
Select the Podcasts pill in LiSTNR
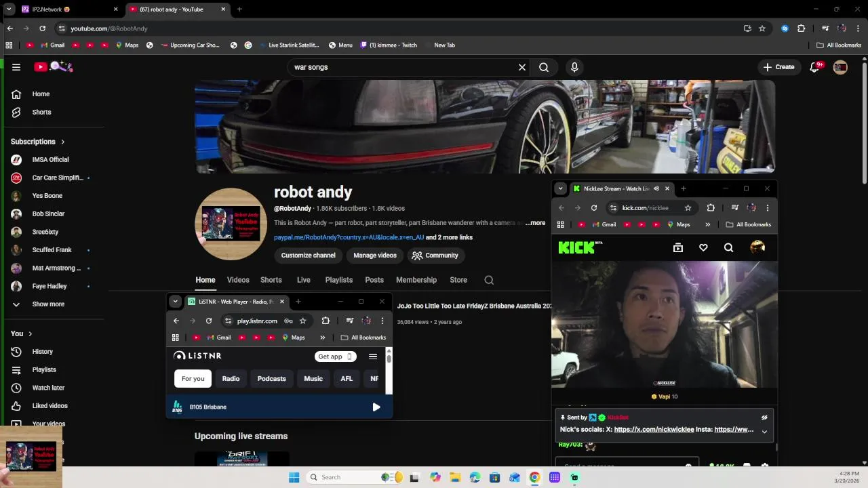coord(271,379)
